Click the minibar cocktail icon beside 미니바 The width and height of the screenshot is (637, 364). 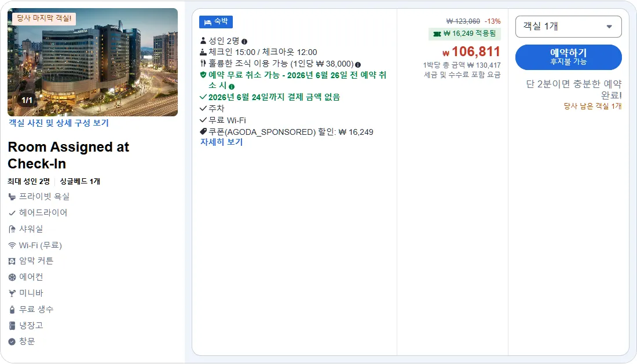(x=12, y=293)
